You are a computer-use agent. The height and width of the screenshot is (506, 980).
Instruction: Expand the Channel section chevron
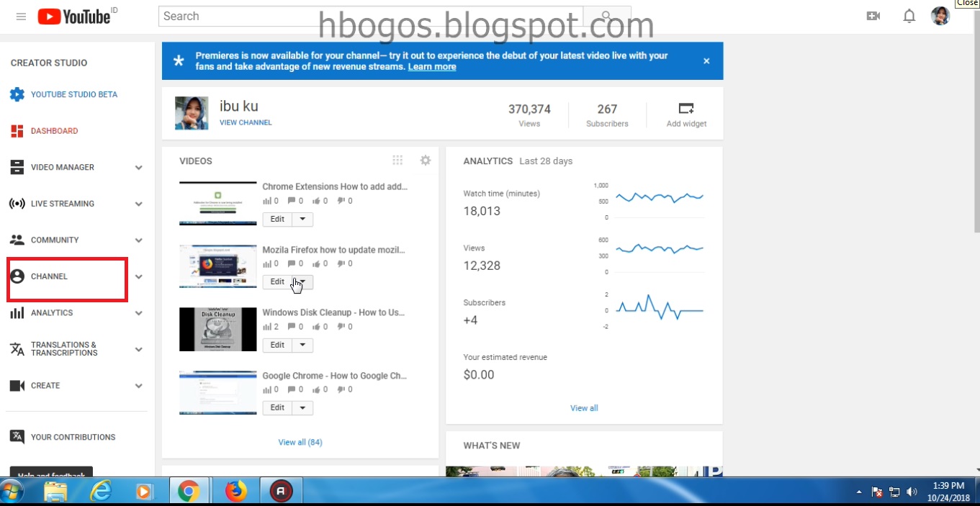[139, 276]
